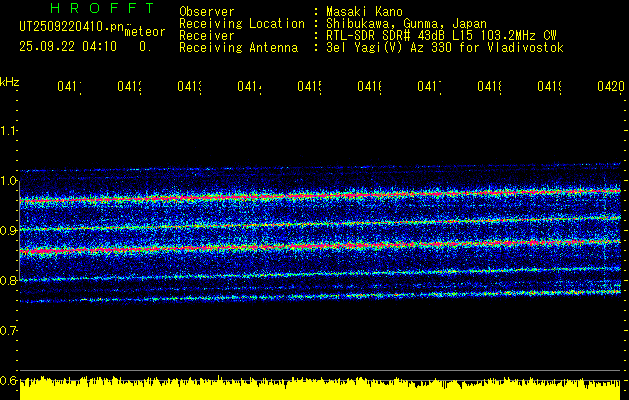Click RTL-SDR SDR# 43dB receiver details
The image size is (629, 400).
click(441, 36)
